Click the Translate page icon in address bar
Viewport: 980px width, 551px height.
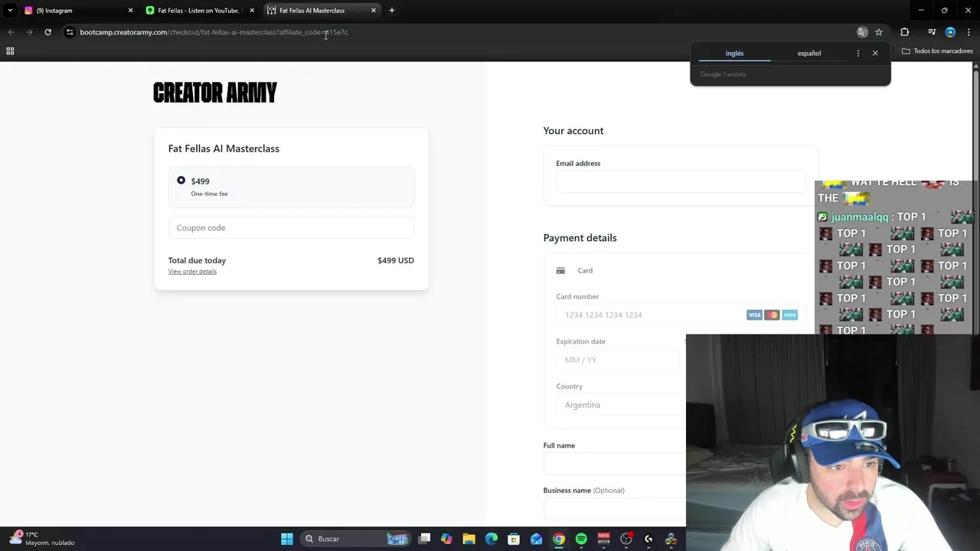coord(862,32)
